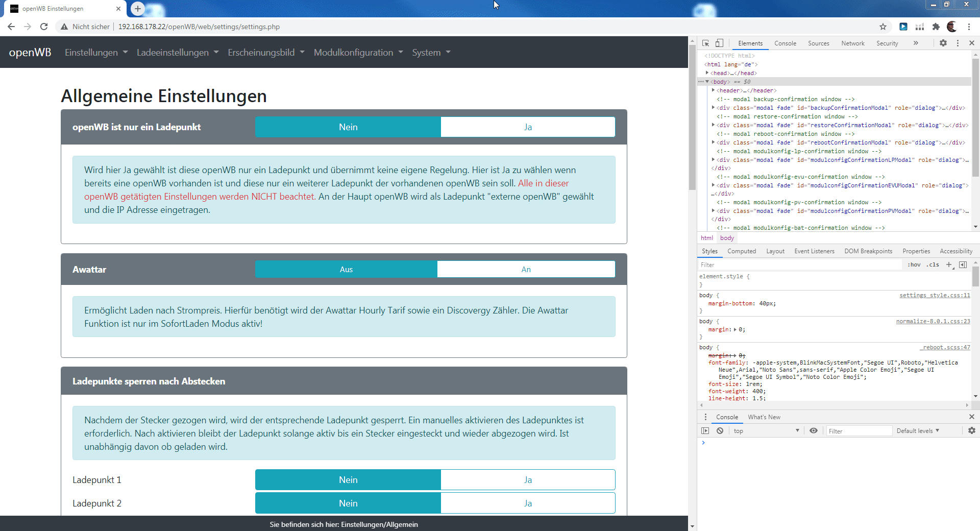Switch Awattar to An

[x=526, y=270]
